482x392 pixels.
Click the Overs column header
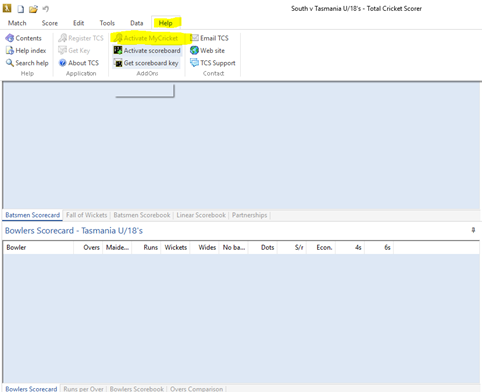(x=88, y=247)
